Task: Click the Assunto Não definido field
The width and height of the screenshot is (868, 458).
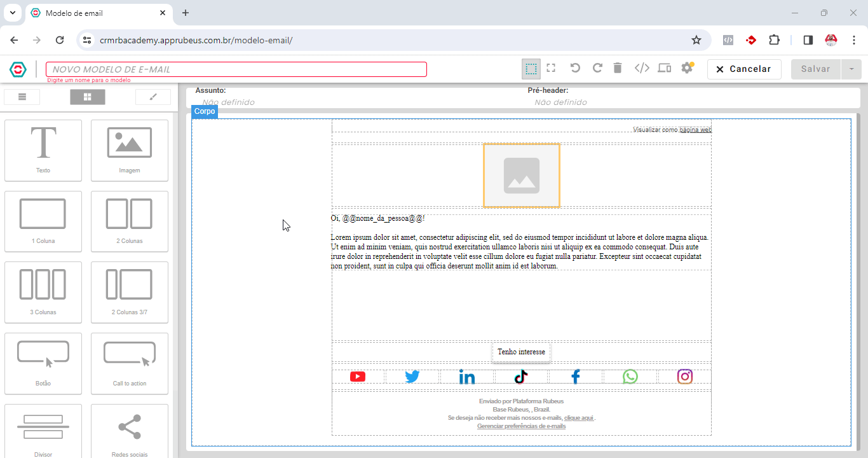Action: tap(228, 102)
